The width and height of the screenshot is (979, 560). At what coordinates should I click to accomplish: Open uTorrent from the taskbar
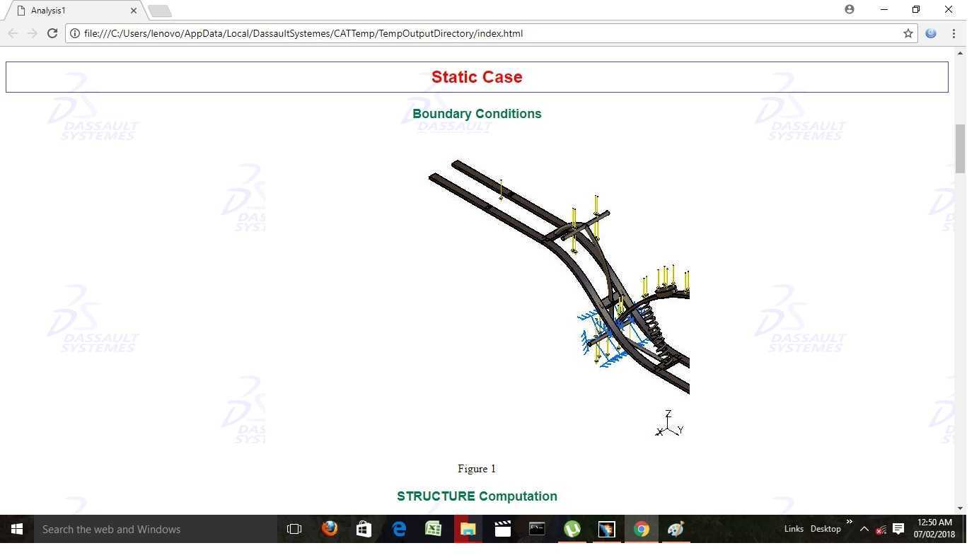[572, 529]
